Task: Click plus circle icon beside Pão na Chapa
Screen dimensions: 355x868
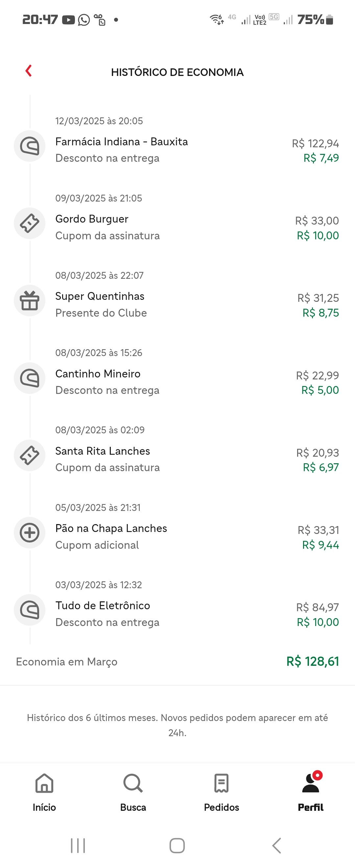Action: point(30,532)
